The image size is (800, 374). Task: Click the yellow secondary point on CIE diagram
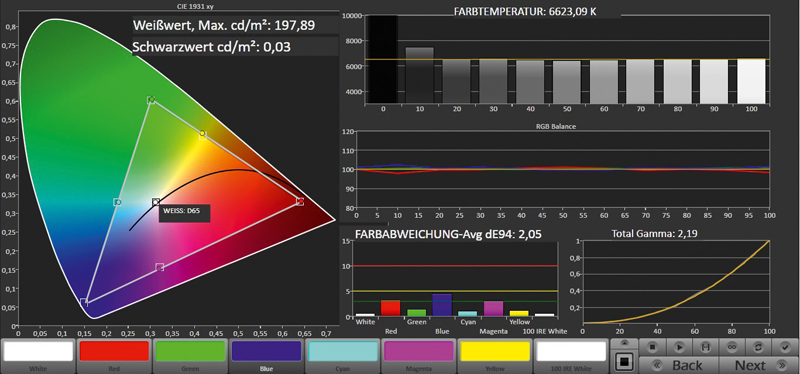203,134
